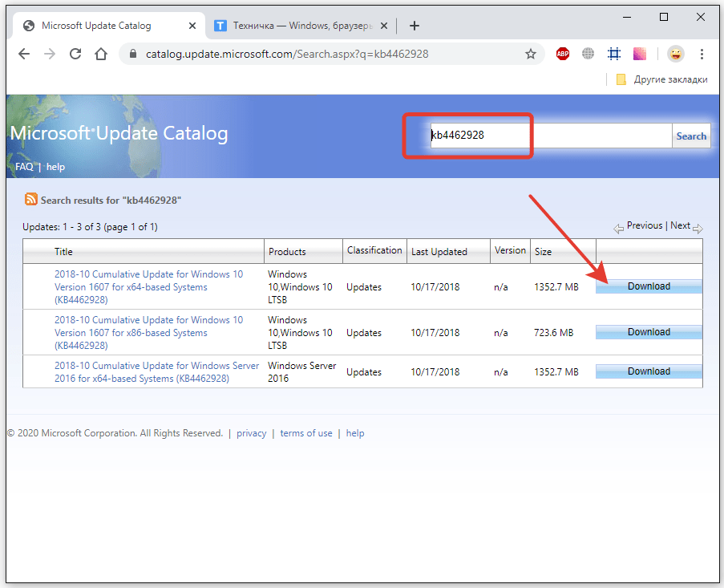The image size is (724, 588).
Task: Click the grey globe extension icon
Action: pyautogui.click(x=588, y=54)
